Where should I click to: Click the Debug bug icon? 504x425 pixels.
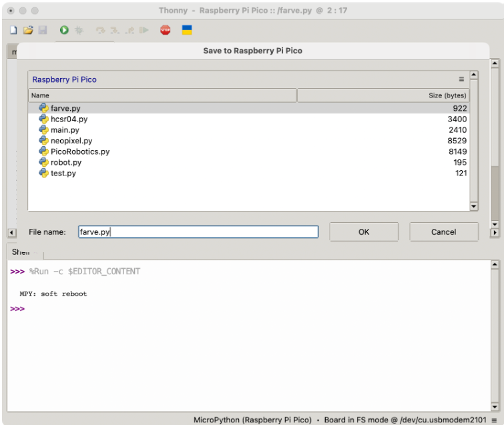79,30
